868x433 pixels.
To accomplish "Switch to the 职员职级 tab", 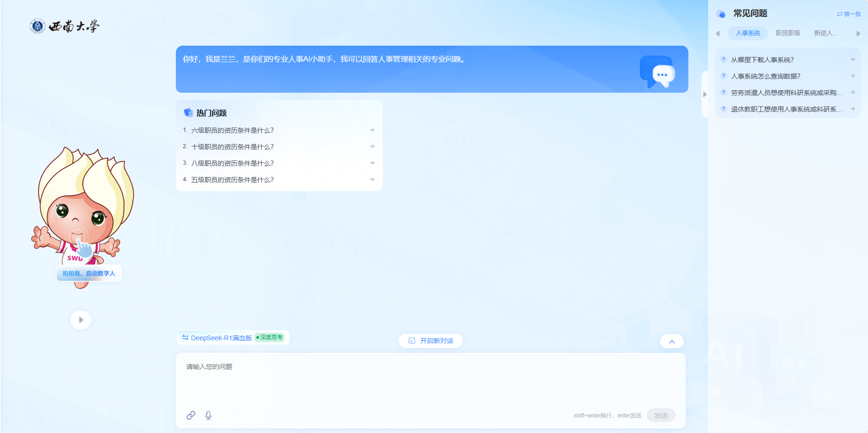I will tap(788, 33).
